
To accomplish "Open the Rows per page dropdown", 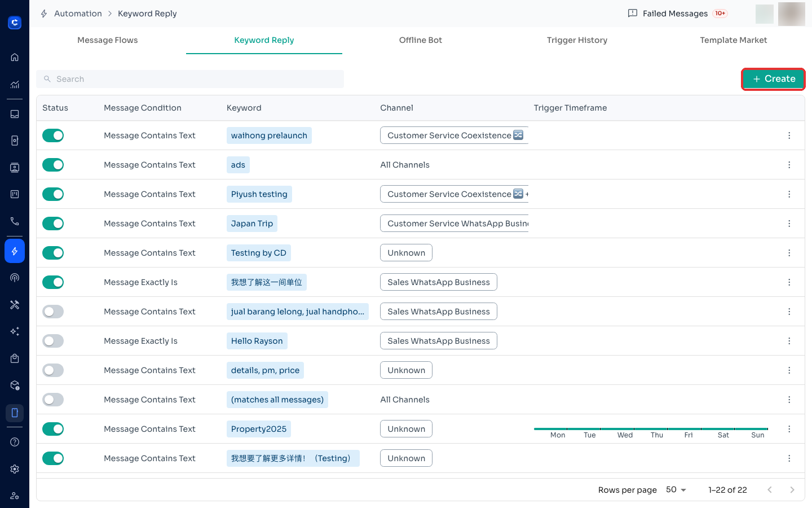I will click(676, 490).
